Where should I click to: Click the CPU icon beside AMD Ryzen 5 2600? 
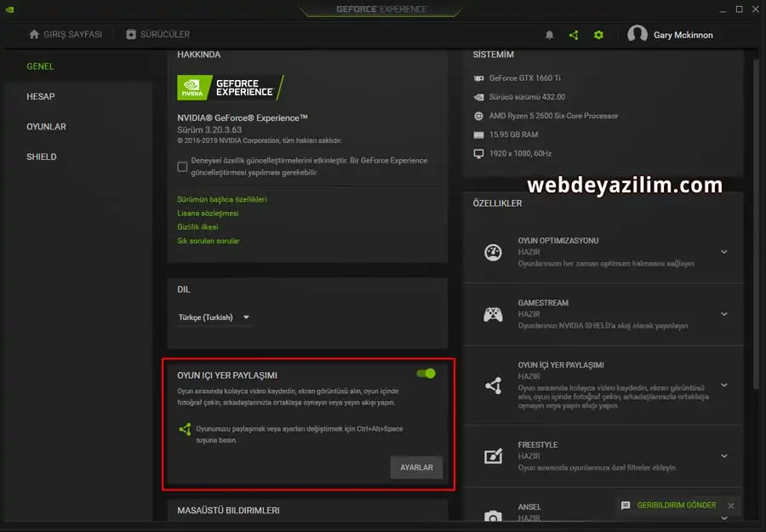(478, 116)
